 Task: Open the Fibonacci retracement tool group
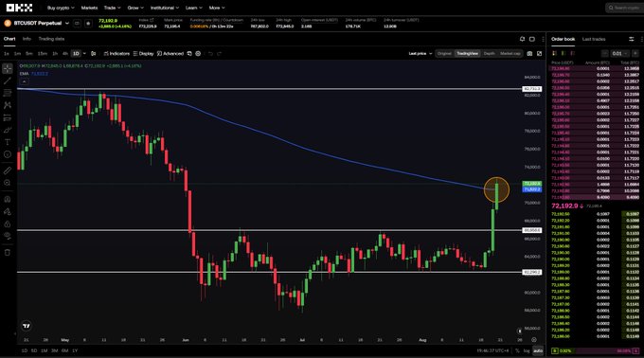pyautogui.click(x=8, y=93)
